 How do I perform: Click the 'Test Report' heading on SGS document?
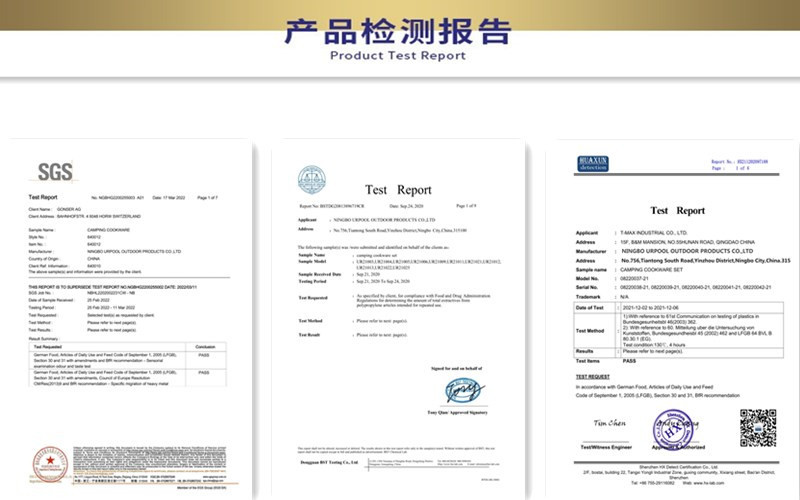click(43, 197)
